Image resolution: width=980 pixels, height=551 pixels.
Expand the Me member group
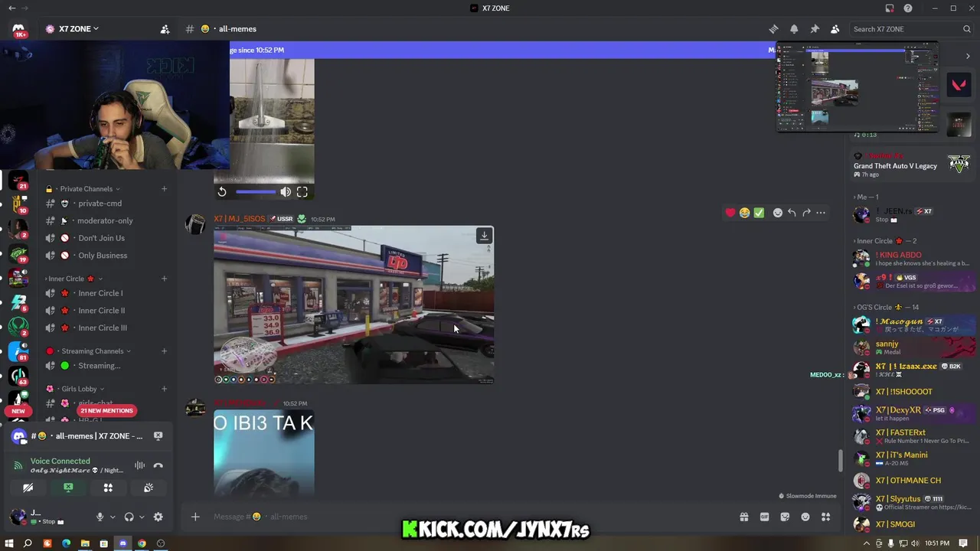pos(867,197)
